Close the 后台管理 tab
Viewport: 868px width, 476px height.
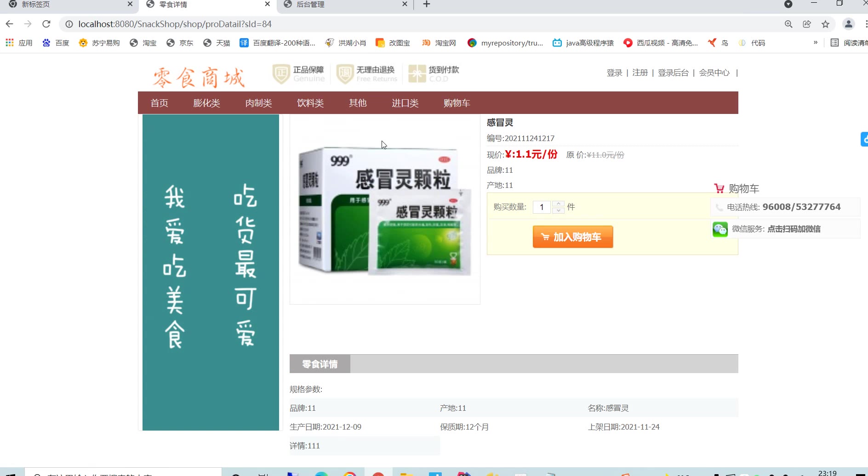pos(405,4)
